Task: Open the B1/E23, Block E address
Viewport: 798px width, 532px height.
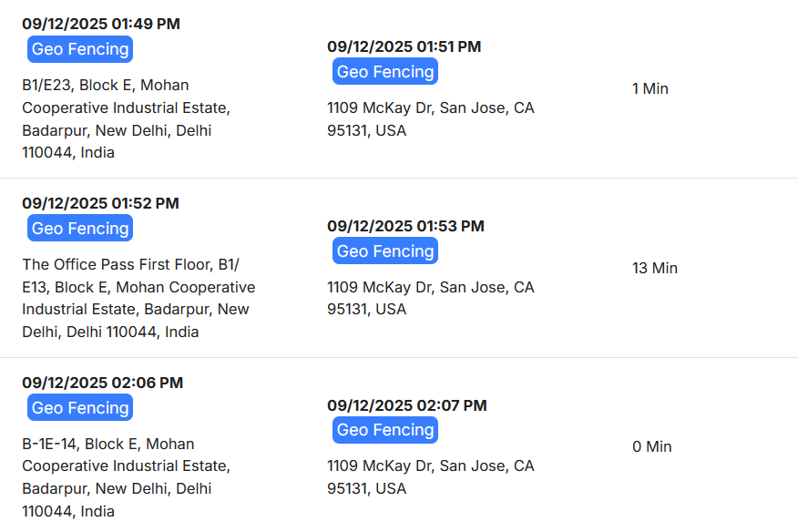Action: pos(126,118)
